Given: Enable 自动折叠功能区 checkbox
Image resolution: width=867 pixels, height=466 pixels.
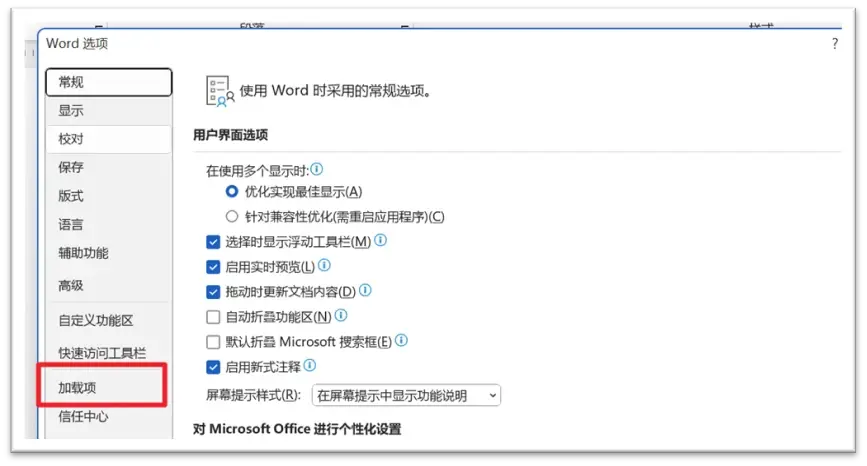Looking at the screenshot, I should point(213,317).
